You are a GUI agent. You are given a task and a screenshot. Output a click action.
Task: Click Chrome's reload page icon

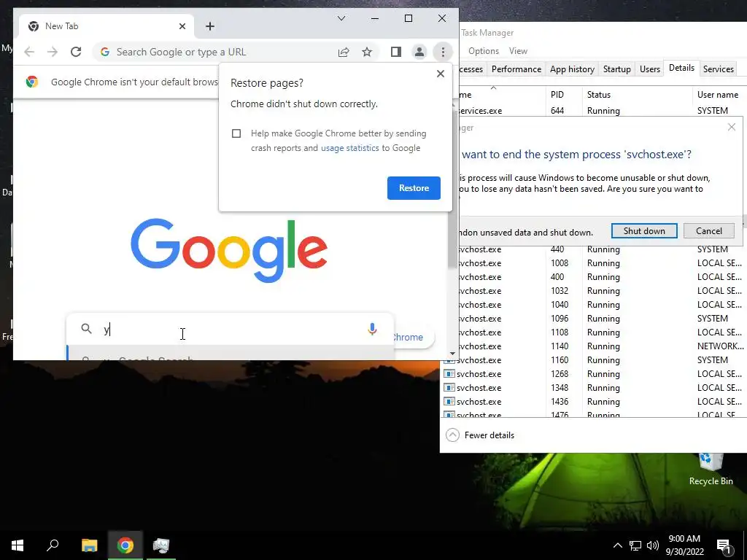[76, 52]
